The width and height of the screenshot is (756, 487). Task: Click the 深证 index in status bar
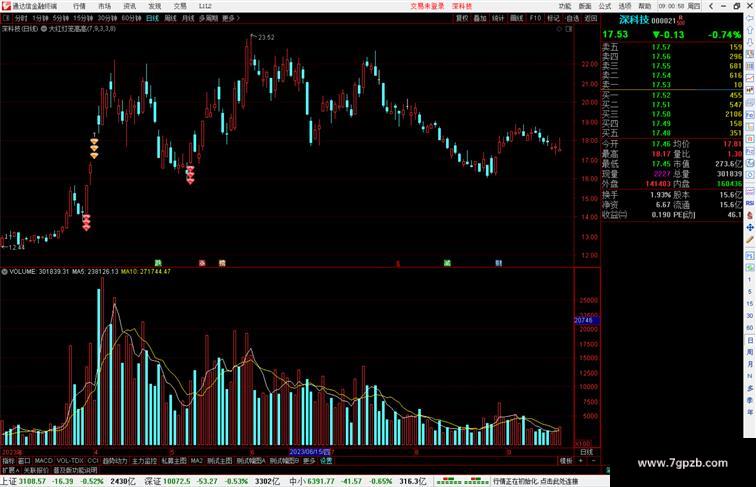pos(153,481)
